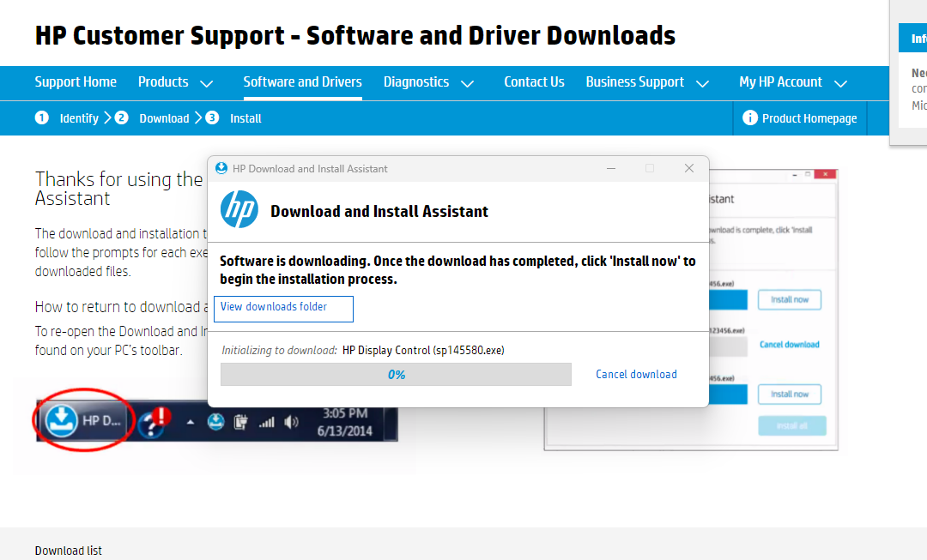This screenshot has height=560, width=927.
Task: Click the globe icon on the dialog title bar
Action: point(222,168)
